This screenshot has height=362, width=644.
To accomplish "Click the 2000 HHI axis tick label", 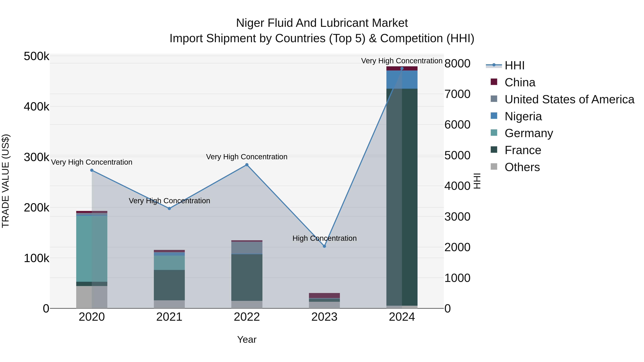I will click(x=457, y=247).
